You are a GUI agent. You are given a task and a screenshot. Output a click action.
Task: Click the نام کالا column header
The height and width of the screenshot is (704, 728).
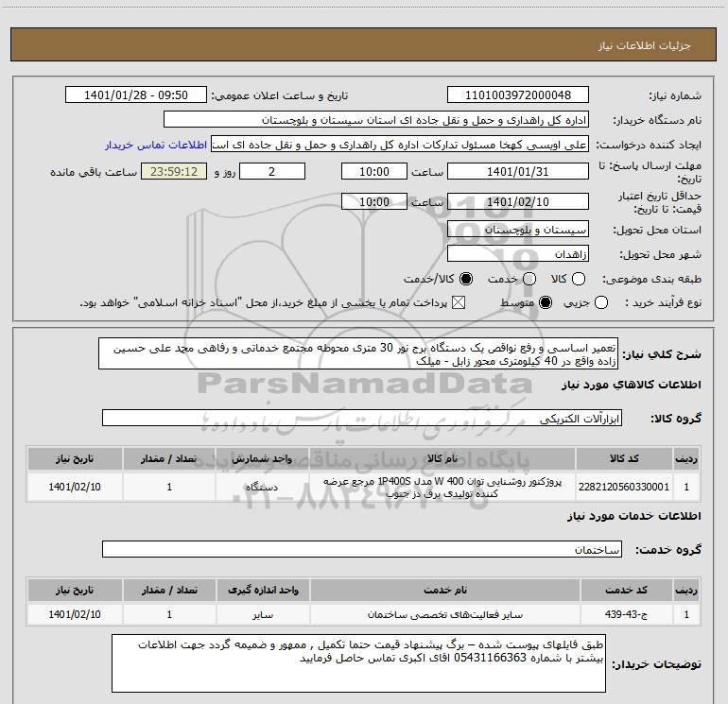tap(442, 458)
